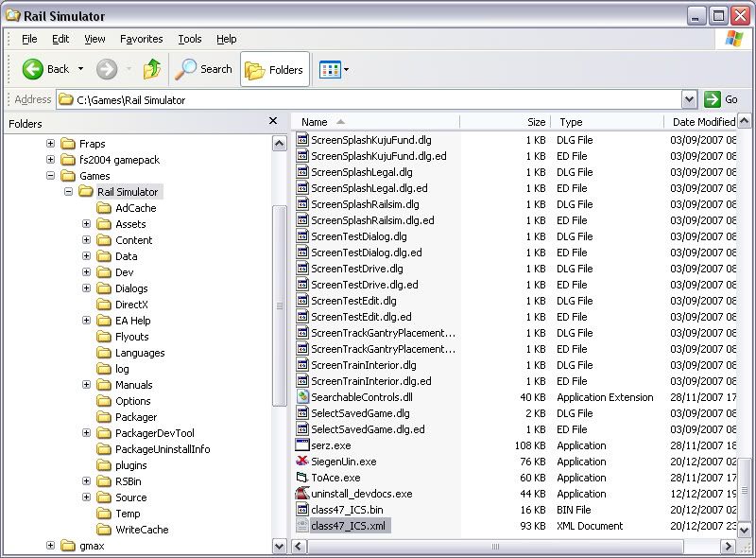
Task: Expand the RSBin folder node
Action: tap(86, 481)
